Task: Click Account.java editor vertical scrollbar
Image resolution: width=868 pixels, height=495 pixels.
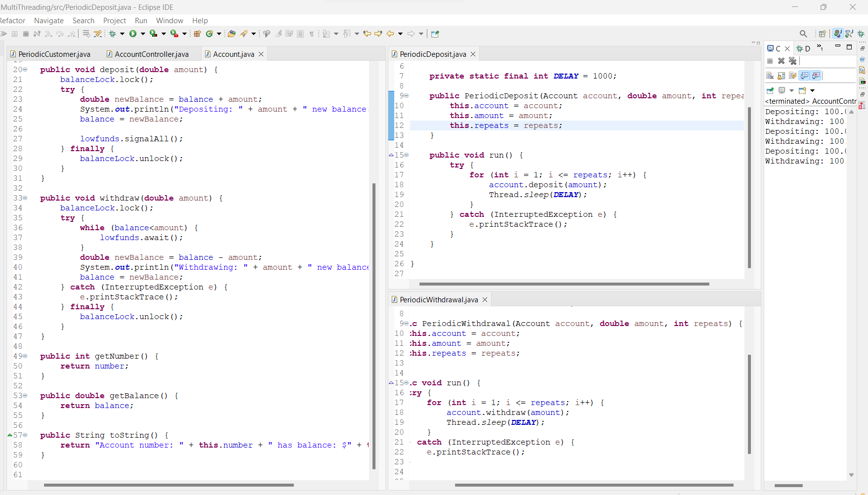Action: pos(374,326)
